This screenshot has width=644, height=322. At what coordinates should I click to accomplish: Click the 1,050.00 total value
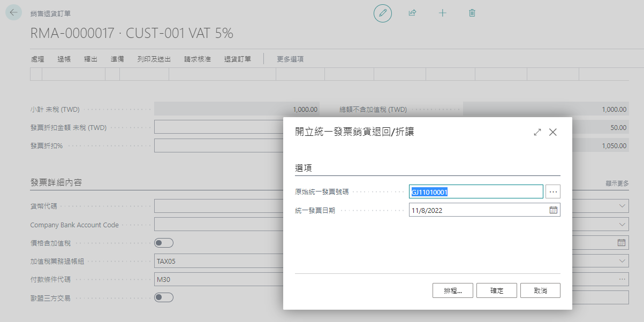click(614, 145)
